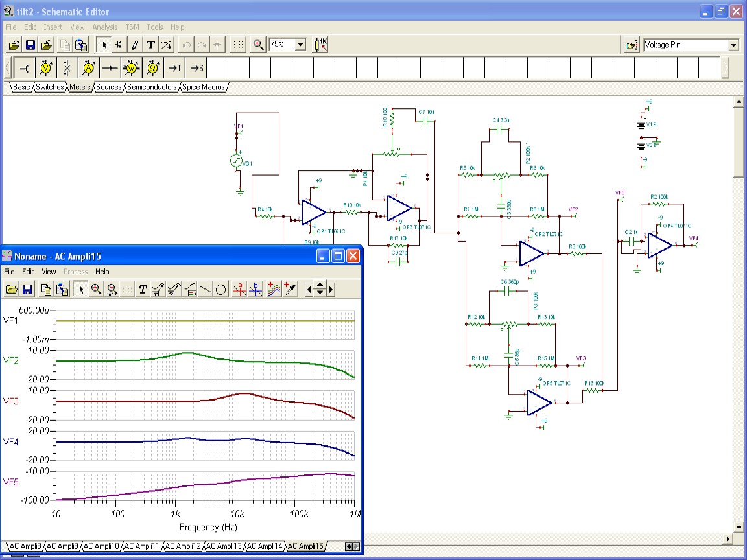Open the Insert menu
This screenshot has width=747, height=560.
coord(53,27)
